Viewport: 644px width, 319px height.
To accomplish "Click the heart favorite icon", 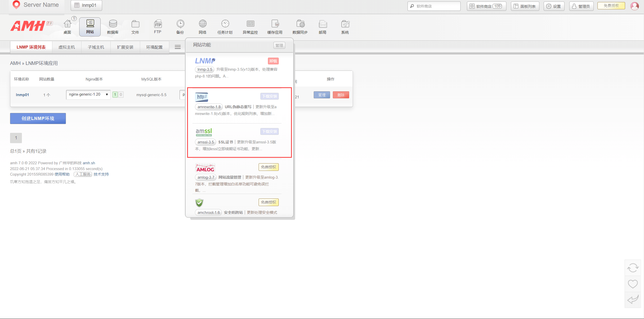I will tap(633, 284).
